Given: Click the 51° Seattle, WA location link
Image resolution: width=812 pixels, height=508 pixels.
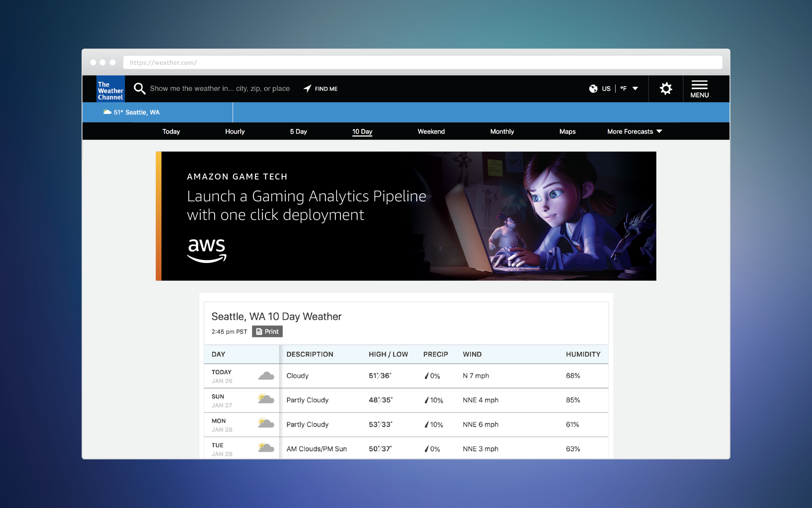Looking at the screenshot, I should (x=136, y=112).
